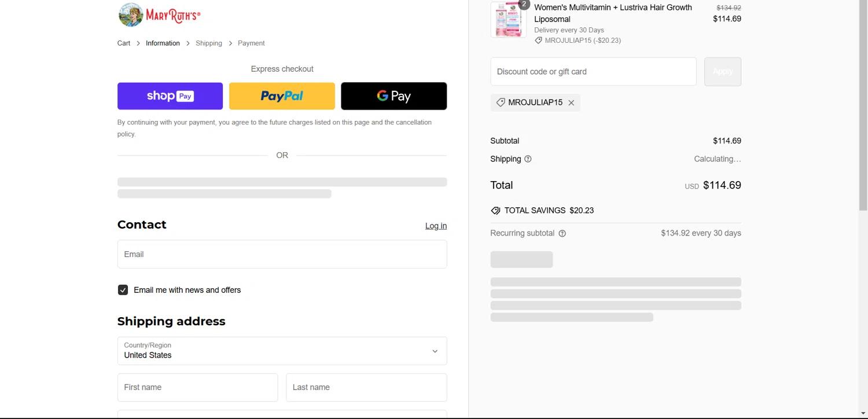Toggle Email me with news and offers
Screen dimensions: 868x419
click(123, 290)
